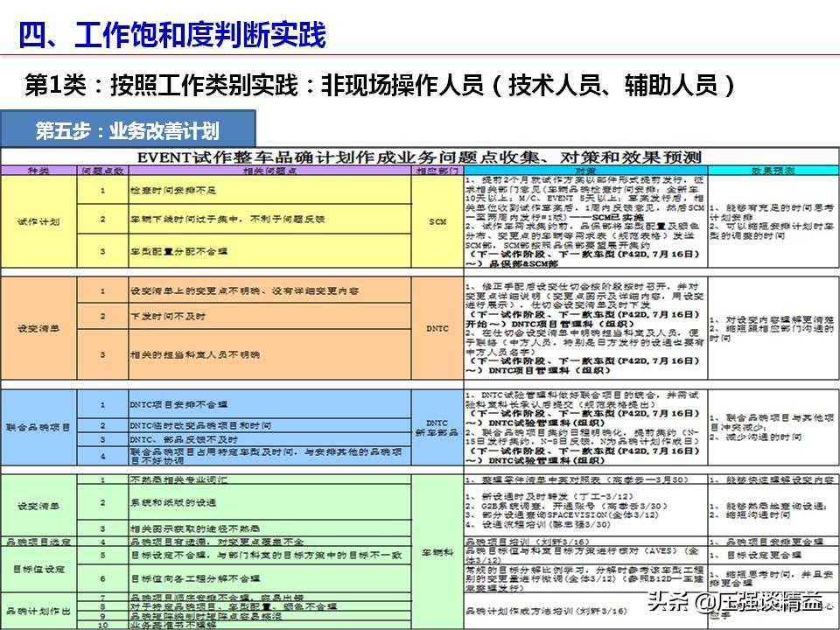Click the blue 联合品确项目 category cell
This screenshot has height=630, width=840.
[38, 426]
